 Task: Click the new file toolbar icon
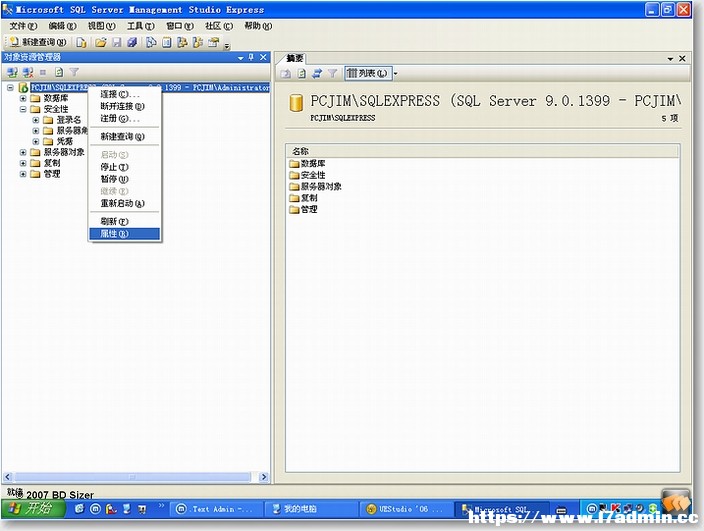(x=81, y=42)
